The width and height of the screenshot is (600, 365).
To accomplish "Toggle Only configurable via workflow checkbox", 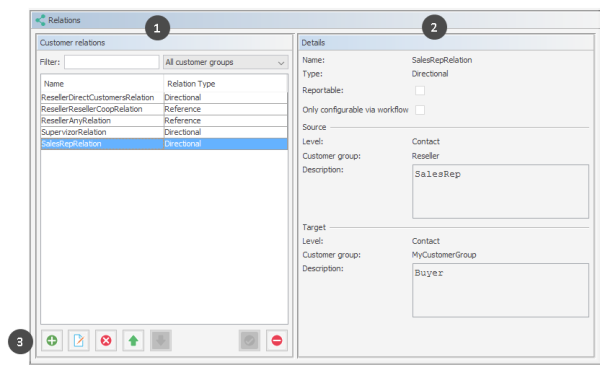I will pos(420,110).
